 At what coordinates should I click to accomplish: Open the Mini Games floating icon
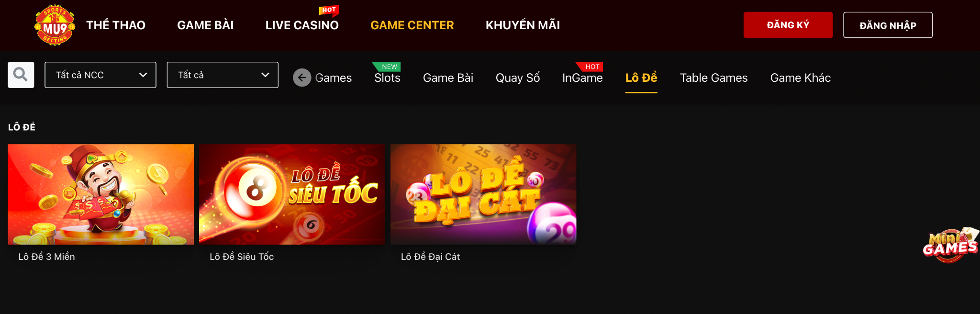point(950,245)
